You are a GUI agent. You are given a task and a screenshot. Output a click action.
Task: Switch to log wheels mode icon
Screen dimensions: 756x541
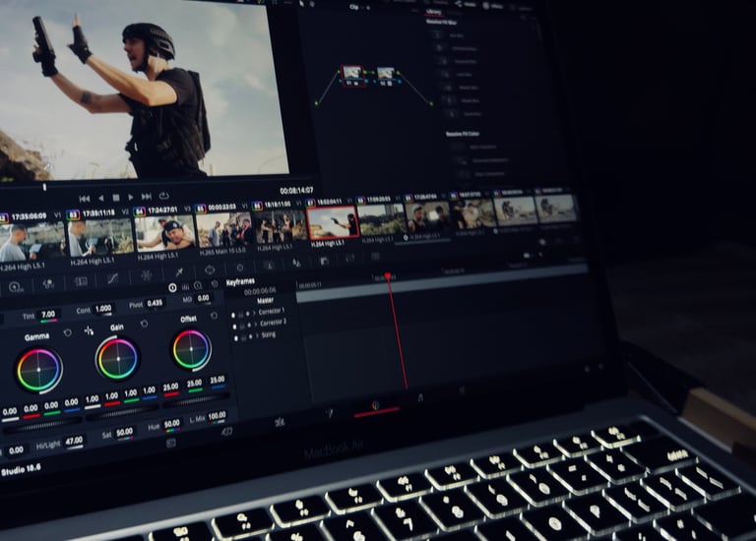pyautogui.click(x=198, y=285)
